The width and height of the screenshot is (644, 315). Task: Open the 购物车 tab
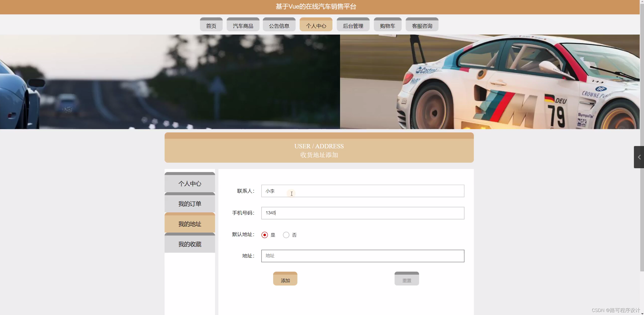[x=387, y=25]
